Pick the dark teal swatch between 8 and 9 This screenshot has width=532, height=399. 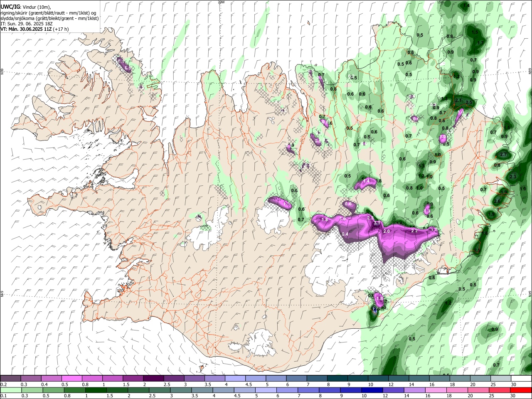tap(337, 379)
